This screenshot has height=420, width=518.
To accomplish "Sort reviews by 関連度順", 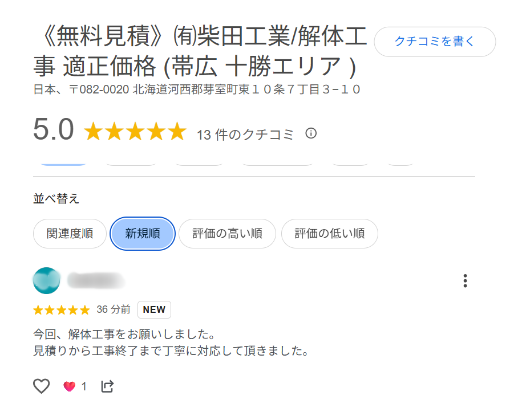I will coord(70,234).
